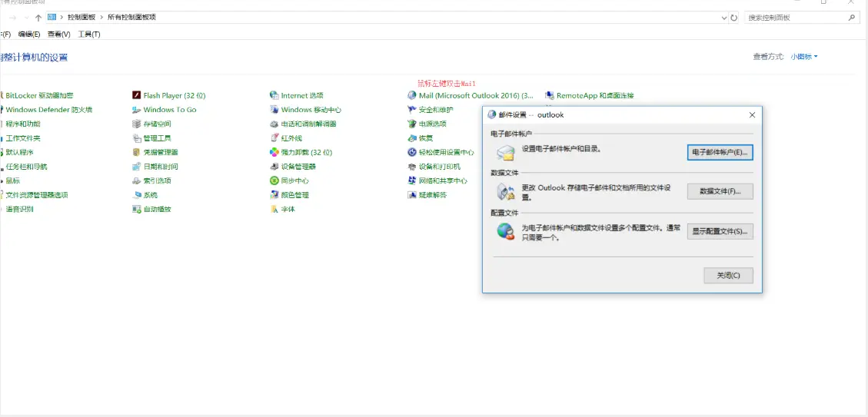Click the 显示配置文件(S)... button
The width and height of the screenshot is (868, 417).
(720, 231)
